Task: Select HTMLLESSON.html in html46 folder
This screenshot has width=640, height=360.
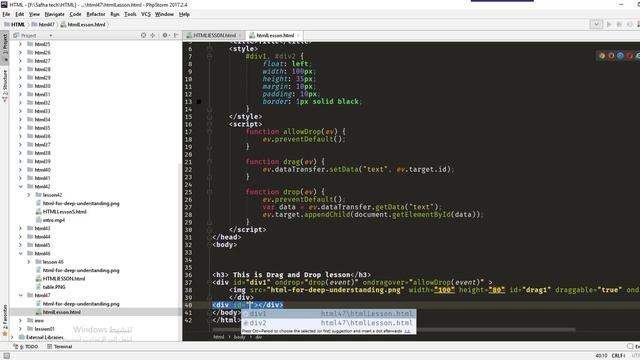Action: pyautogui.click(x=64, y=279)
